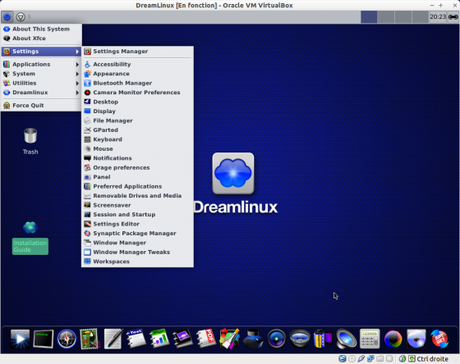This screenshot has height=364, width=460.
Task: Launch Synaptic Package Manager
Action: tap(137, 233)
